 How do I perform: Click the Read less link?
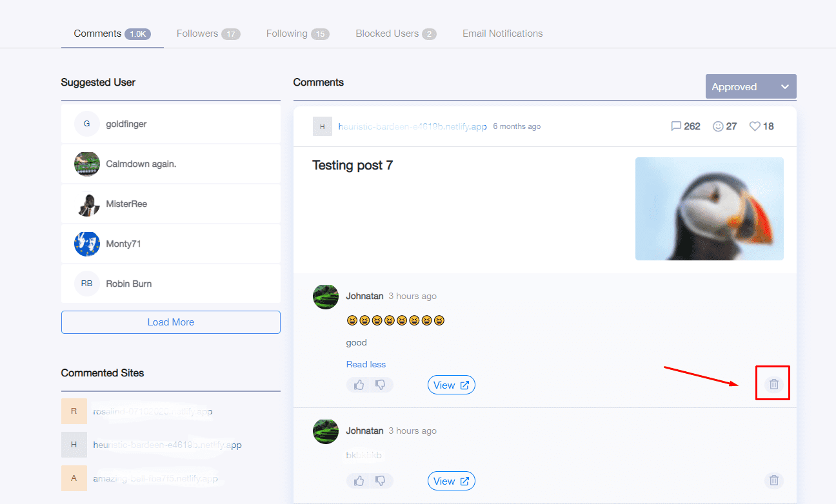click(x=366, y=364)
